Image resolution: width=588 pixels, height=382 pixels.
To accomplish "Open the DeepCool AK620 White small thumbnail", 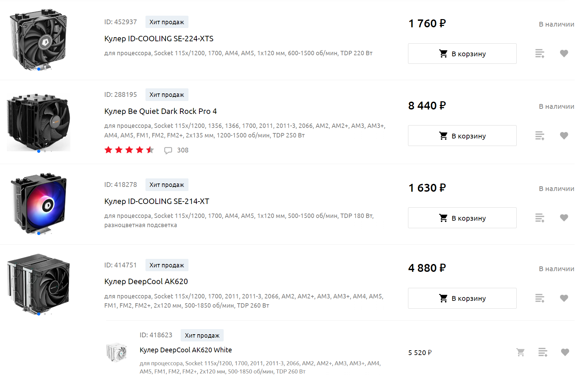I will (116, 352).
